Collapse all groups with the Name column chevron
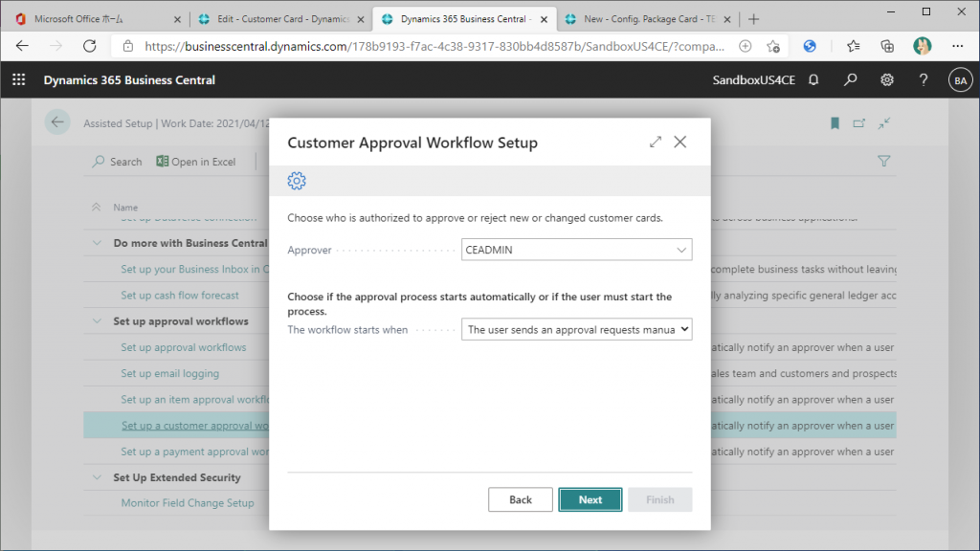 click(x=96, y=207)
